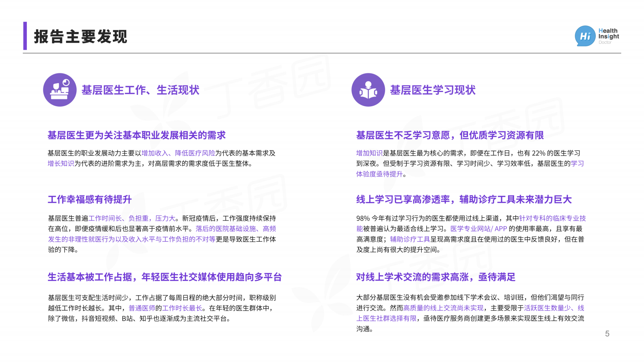Image resolution: width=644 pixels, height=362 pixels.
Task: Click highlighted text 工作时长最长
Action: click(182, 308)
